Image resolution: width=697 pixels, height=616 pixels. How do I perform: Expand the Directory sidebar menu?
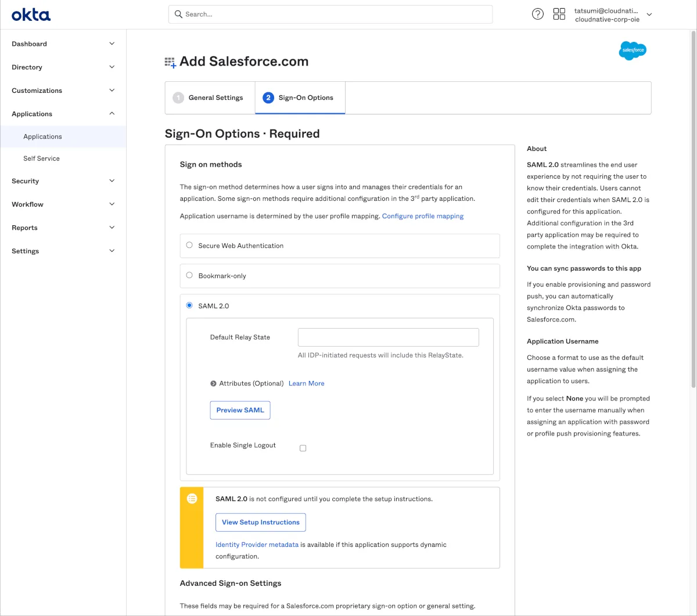(63, 67)
